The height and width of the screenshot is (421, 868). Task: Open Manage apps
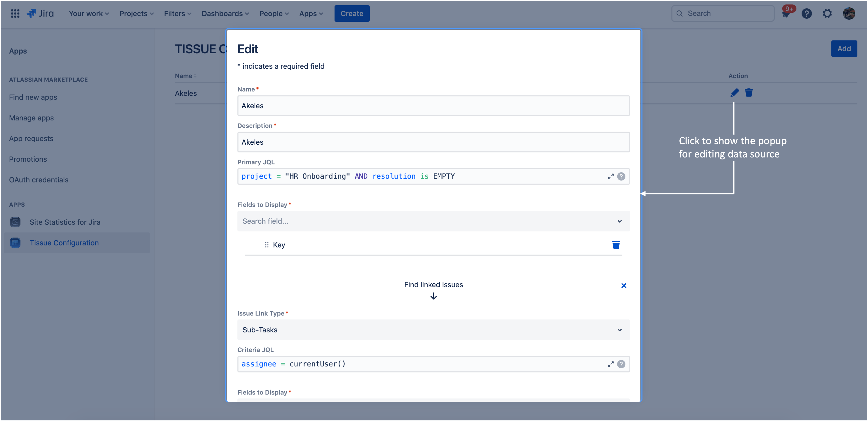(x=31, y=118)
